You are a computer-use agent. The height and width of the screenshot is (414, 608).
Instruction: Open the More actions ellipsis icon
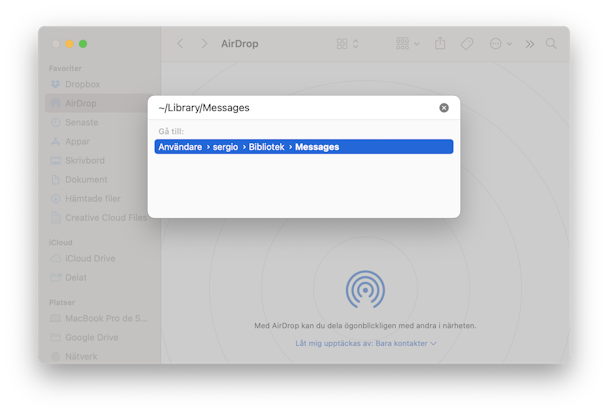click(496, 44)
